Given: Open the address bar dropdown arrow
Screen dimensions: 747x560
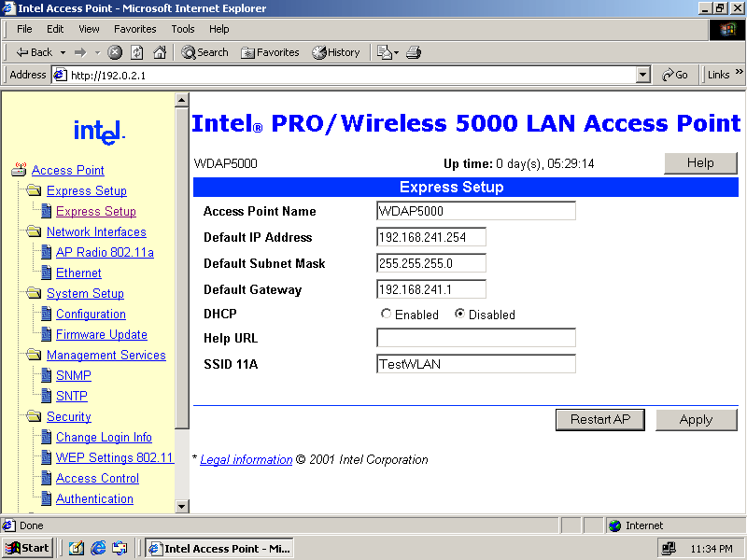Looking at the screenshot, I should coord(642,75).
